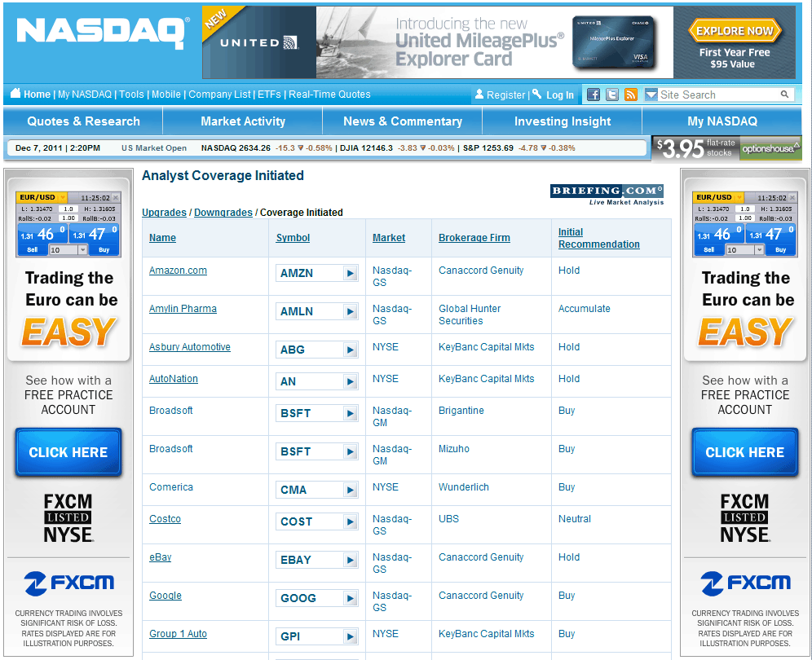
Task: Click arrow button next to GOOG symbol
Action: click(x=351, y=598)
